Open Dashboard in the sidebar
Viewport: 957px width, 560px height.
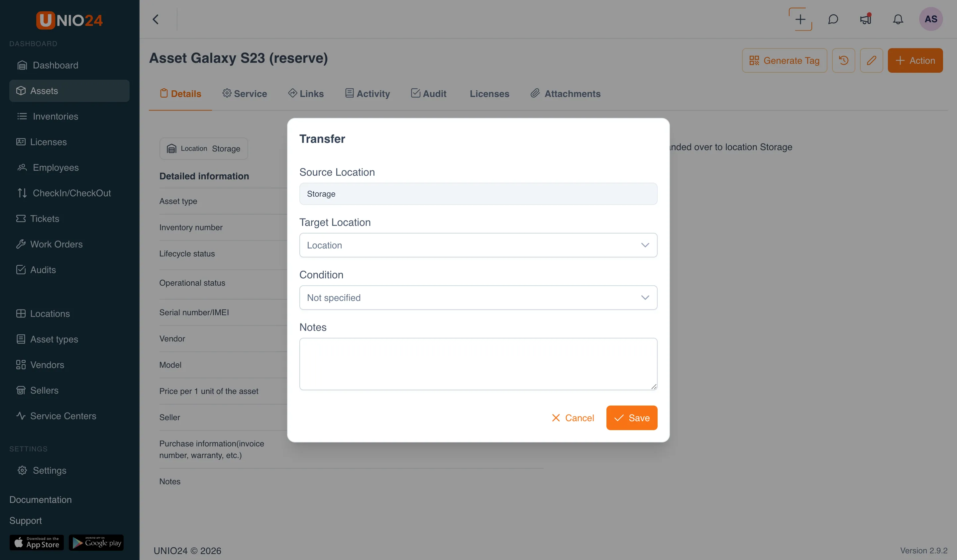(x=69, y=65)
